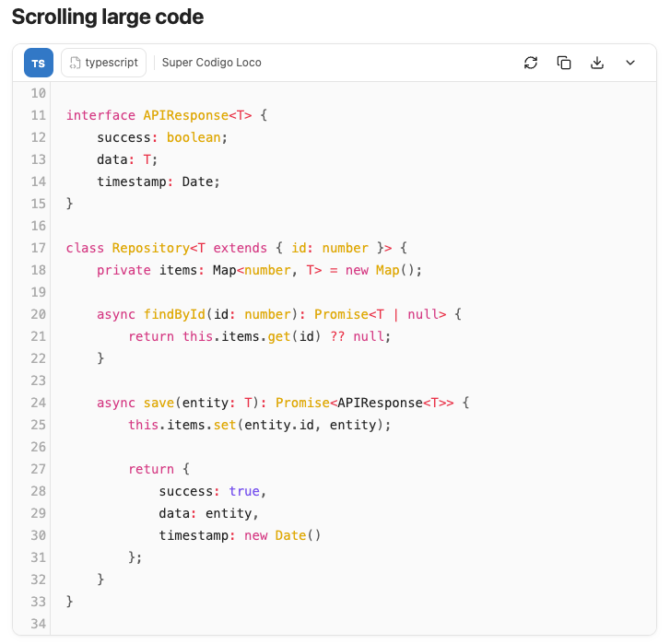Click 'private' keyword on line 18
The image size is (670, 644).
click(x=123, y=270)
